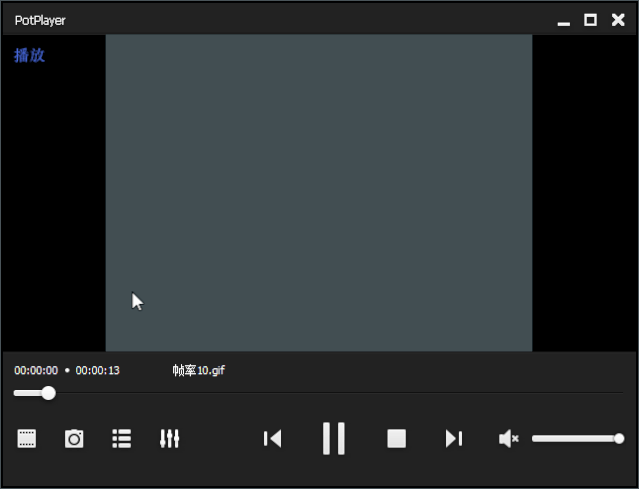Click the middle of the seek bar track
639x489 pixels.
[319, 393]
